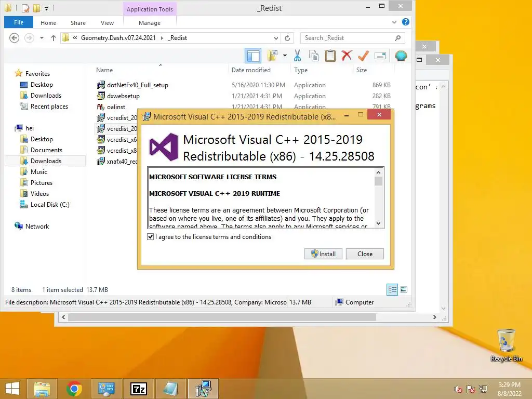Select the oalinst file
The image size is (532, 399).
[x=116, y=107]
